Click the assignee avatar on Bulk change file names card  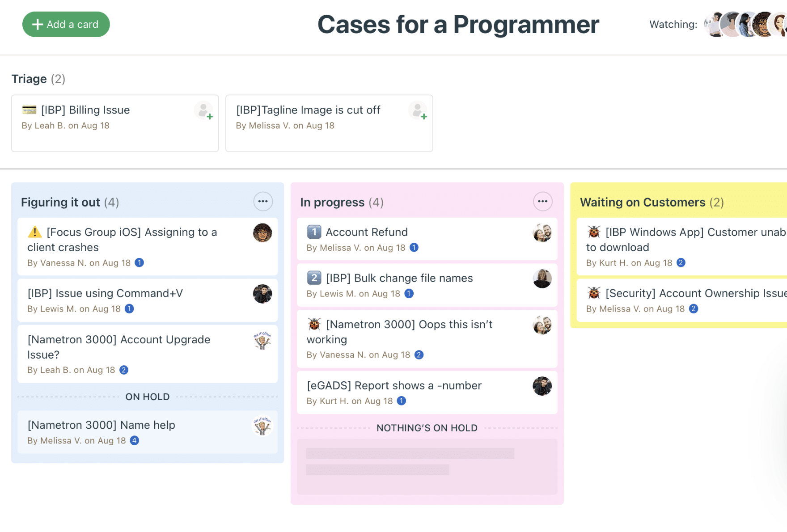tap(542, 279)
